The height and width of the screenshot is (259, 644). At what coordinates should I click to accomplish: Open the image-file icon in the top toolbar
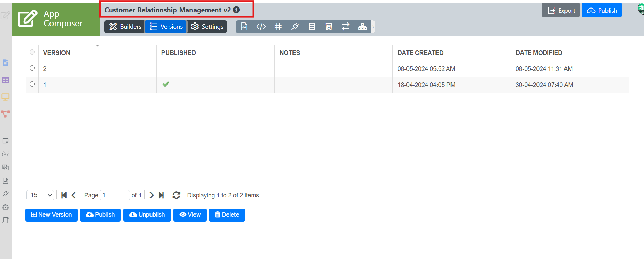pos(244,27)
